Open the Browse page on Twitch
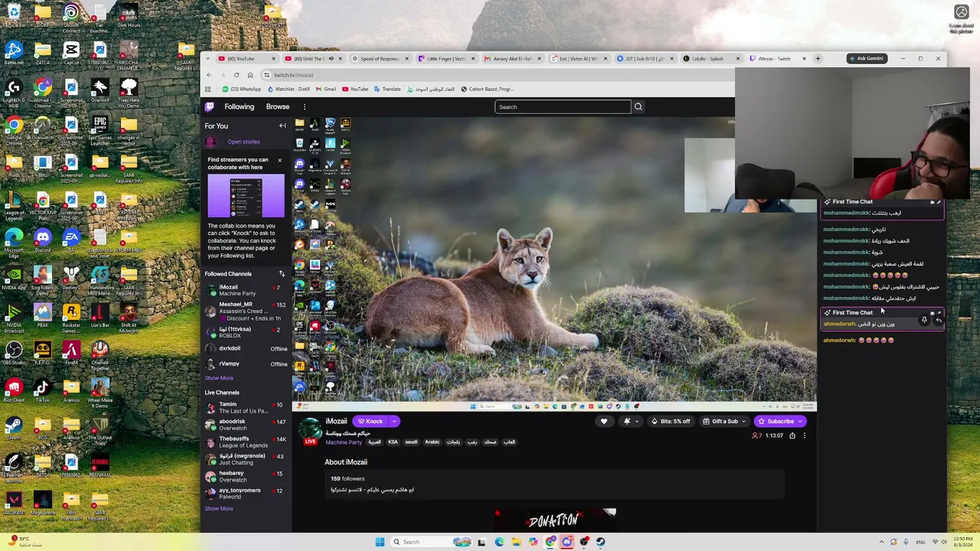Viewport: 980px width, 551px height. coord(278,107)
